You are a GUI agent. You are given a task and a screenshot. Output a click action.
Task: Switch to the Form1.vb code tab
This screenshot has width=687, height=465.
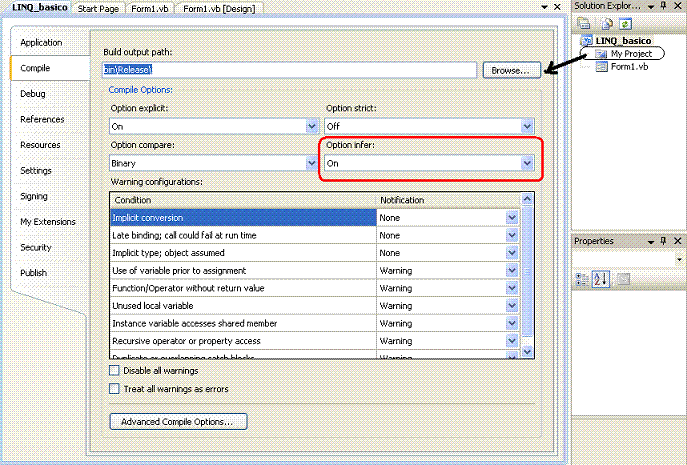pos(150,8)
